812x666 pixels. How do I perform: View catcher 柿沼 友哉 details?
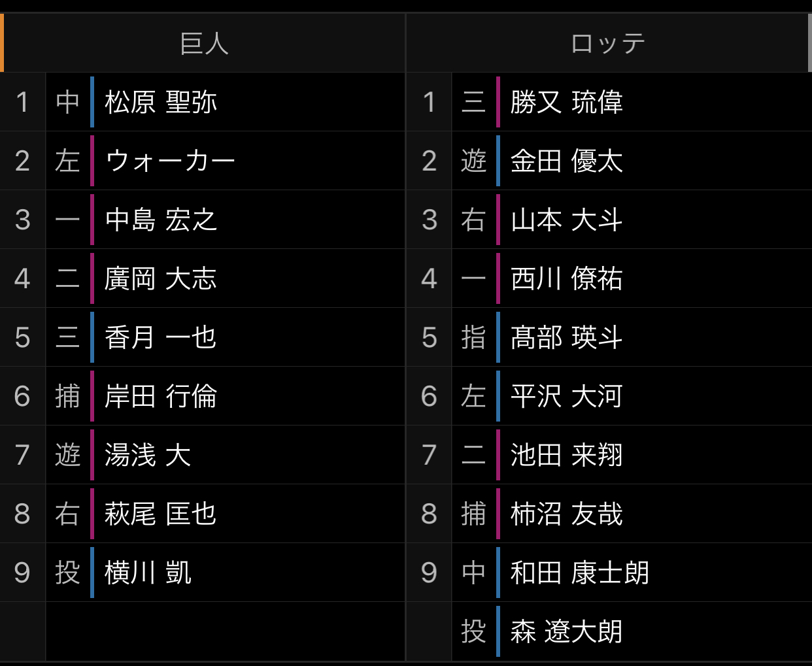(x=567, y=514)
